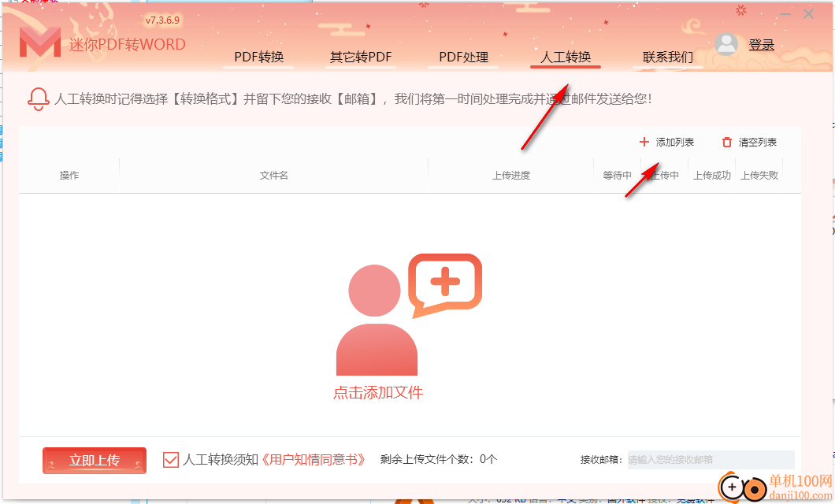Open the PDF转换 tab

(x=259, y=57)
